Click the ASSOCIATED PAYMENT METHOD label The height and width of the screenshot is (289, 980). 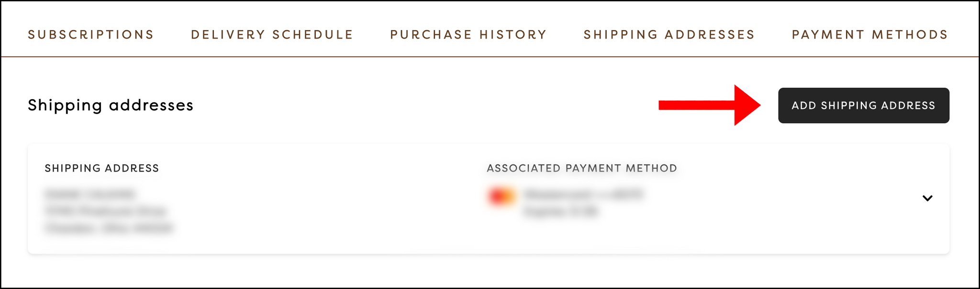click(x=582, y=168)
